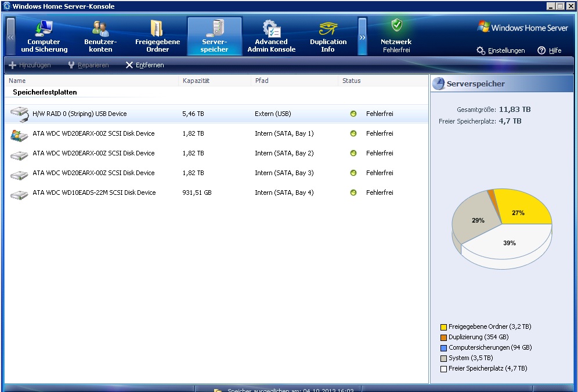This screenshot has height=392, width=578.
Task: Click the Bay 1 system disk icon
Action: [19, 134]
